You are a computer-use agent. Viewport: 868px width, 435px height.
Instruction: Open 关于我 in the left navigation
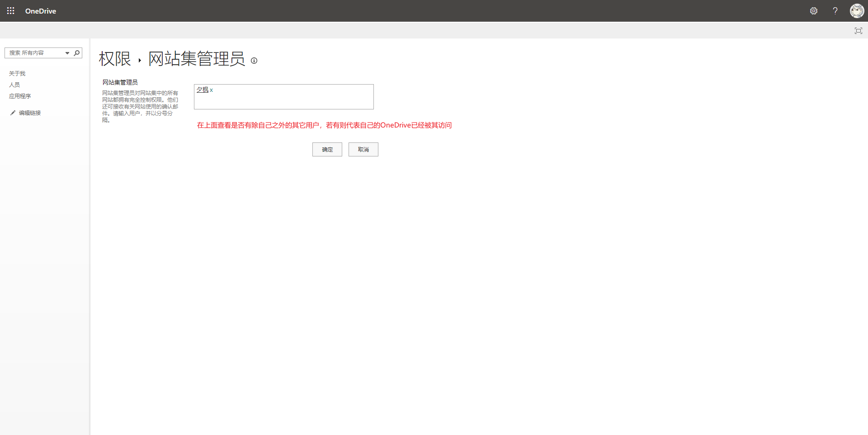[17, 74]
